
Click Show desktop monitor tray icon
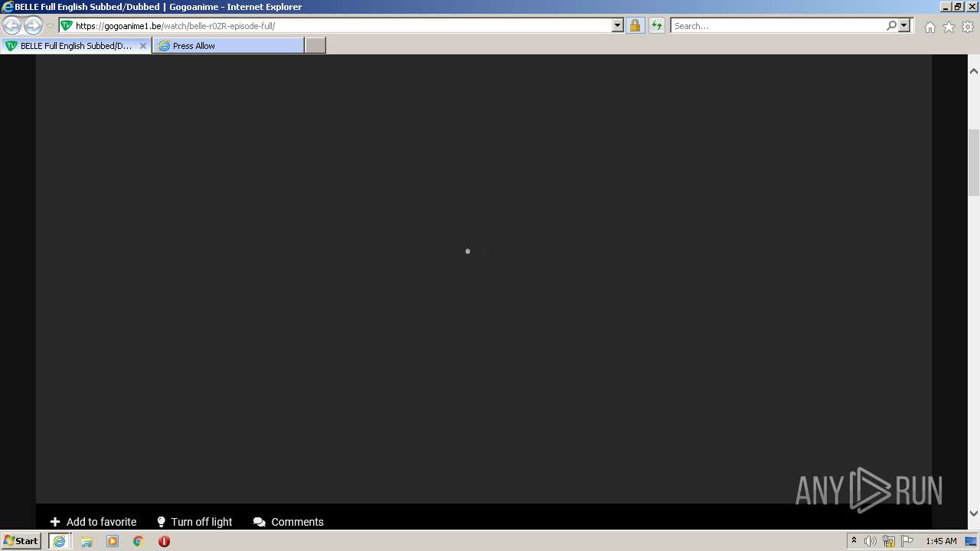971,541
